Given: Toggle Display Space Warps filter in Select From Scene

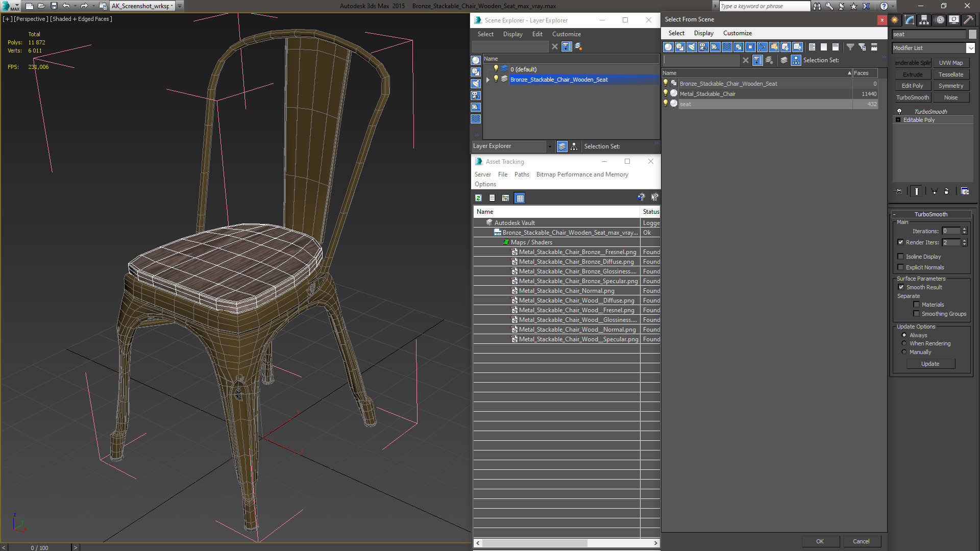Looking at the screenshot, I should [727, 47].
